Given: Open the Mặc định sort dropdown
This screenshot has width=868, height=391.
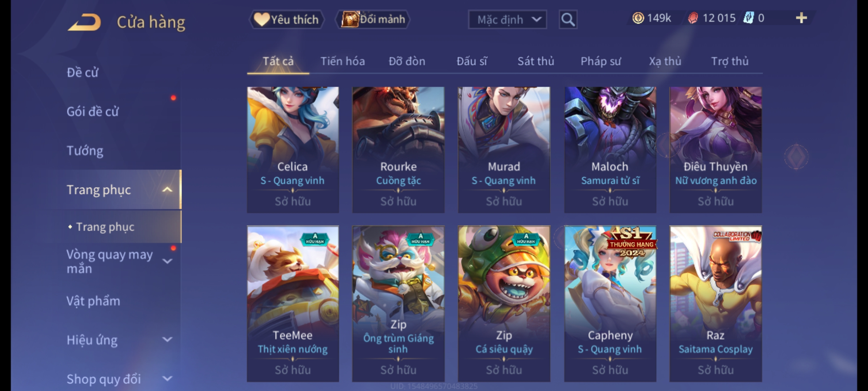Looking at the screenshot, I should [x=507, y=20].
